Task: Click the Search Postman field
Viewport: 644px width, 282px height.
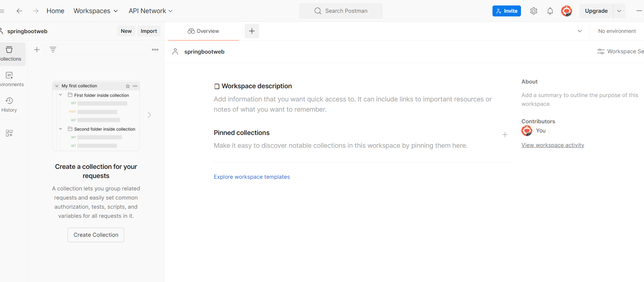Action: (x=341, y=11)
